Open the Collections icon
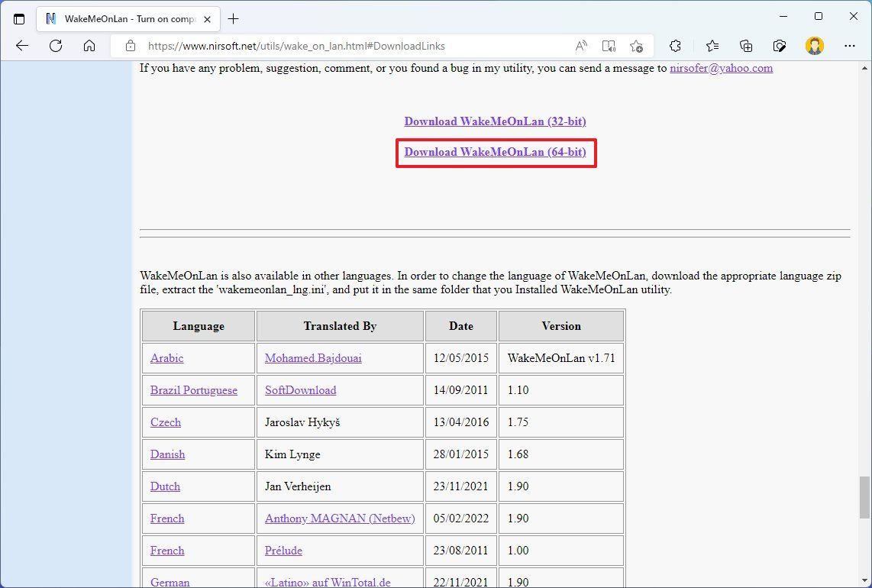 pos(745,46)
